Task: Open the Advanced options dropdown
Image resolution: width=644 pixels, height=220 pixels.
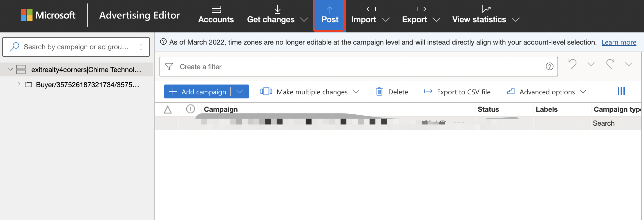Action: (547, 92)
